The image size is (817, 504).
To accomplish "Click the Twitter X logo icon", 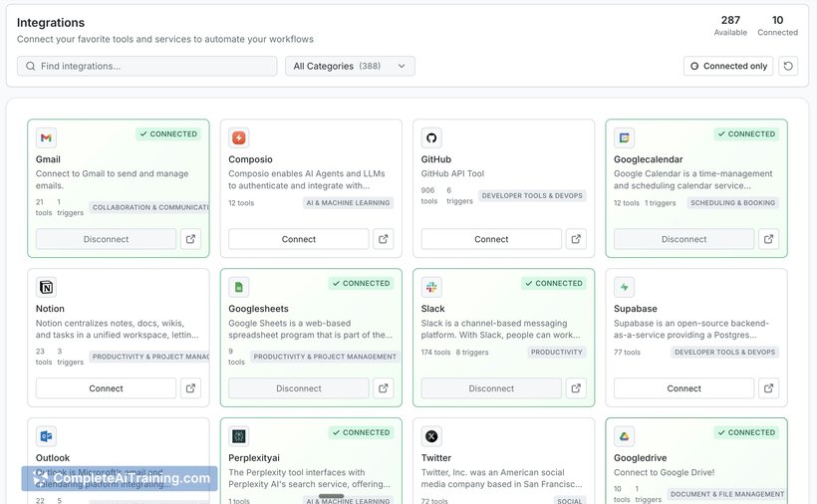I will coord(431,436).
